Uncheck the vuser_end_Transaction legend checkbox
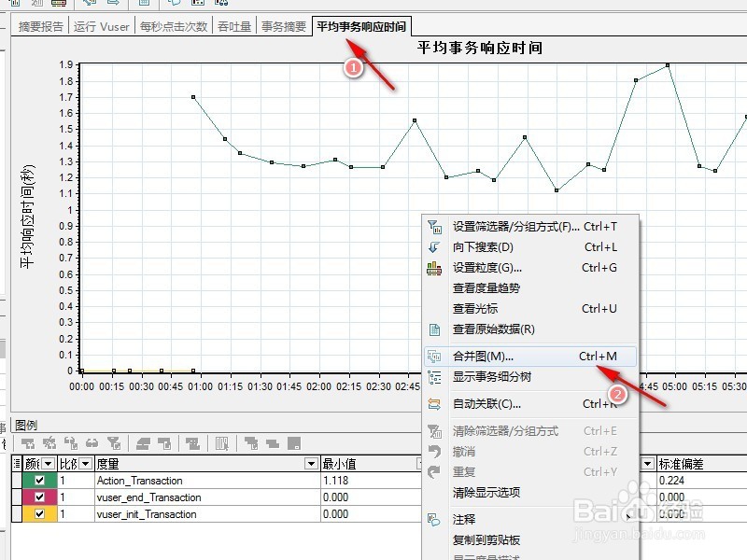This screenshot has height=560, width=747. click(x=40, y=496)
